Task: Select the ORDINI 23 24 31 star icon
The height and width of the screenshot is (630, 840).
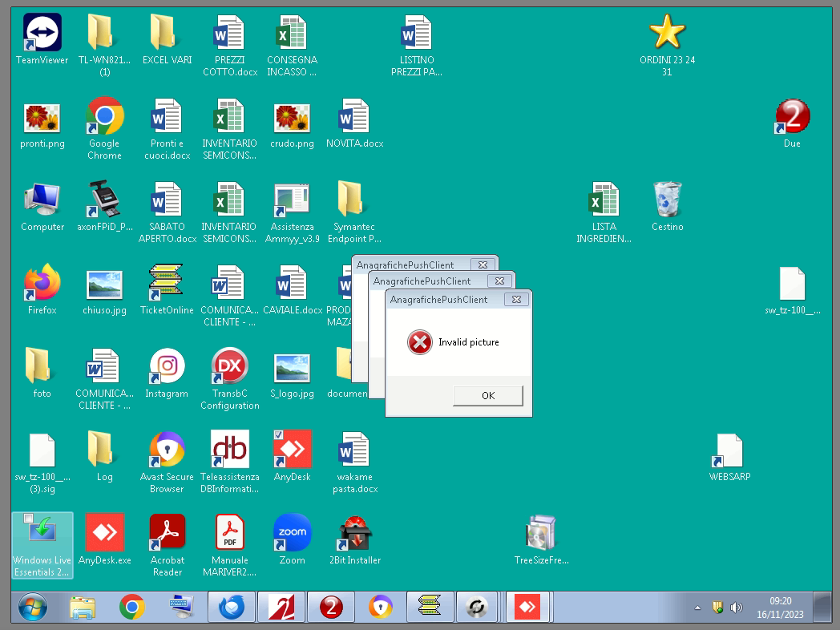Action: (x=667, y=46)
